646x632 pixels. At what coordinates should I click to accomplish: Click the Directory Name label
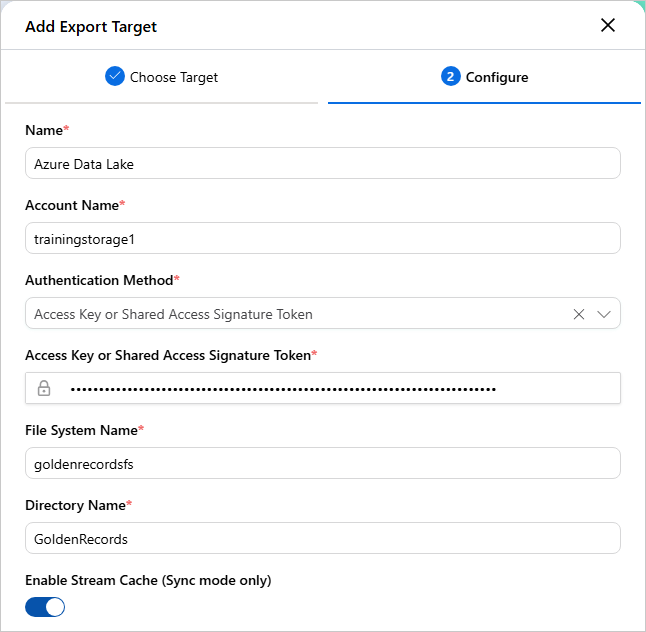78,505
